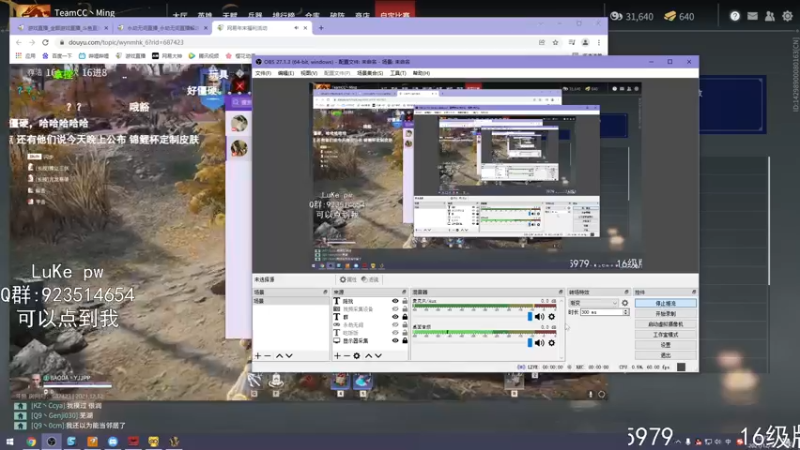800x450 pixels.
Task: Toggle visibility of 视频采集设备 source
Action: pyautogui.click(x=395, y=309)
